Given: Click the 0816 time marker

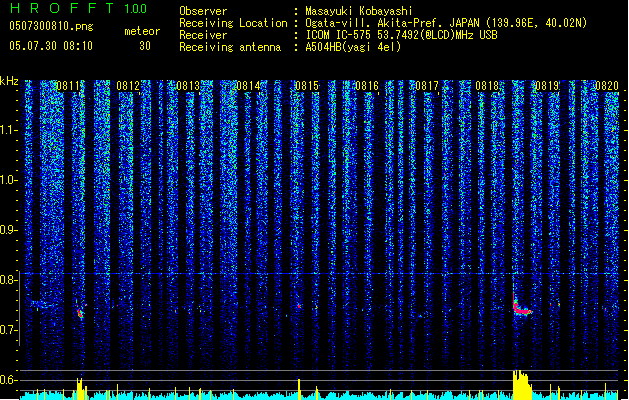Looking at the screenshot, I should 367,86.
